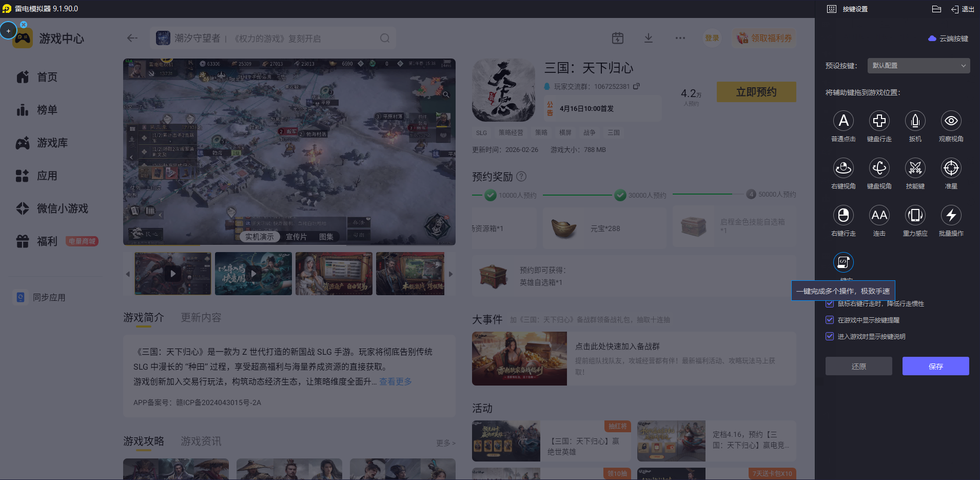Select the 技能键 crossed swords icon
Viewport: 980px width, 480px height.
(915, 168)
